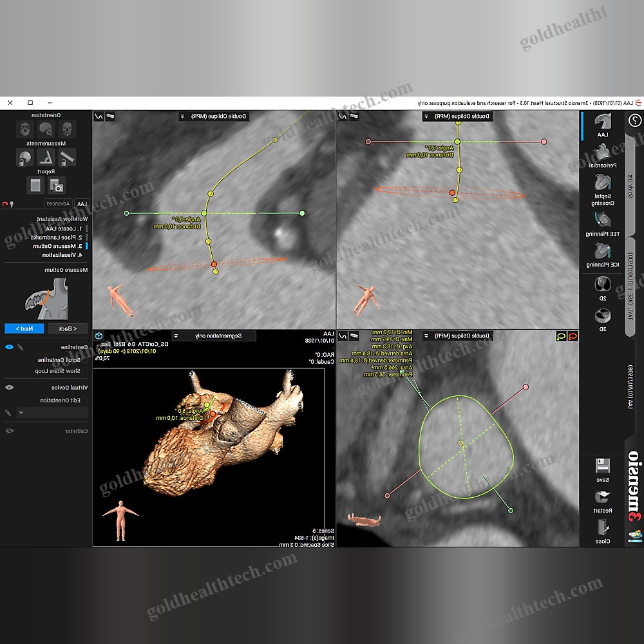The width and height of the screenshot is (644, 644).
Task: Pick the locked area measurement tool
Action: point(24,157)
